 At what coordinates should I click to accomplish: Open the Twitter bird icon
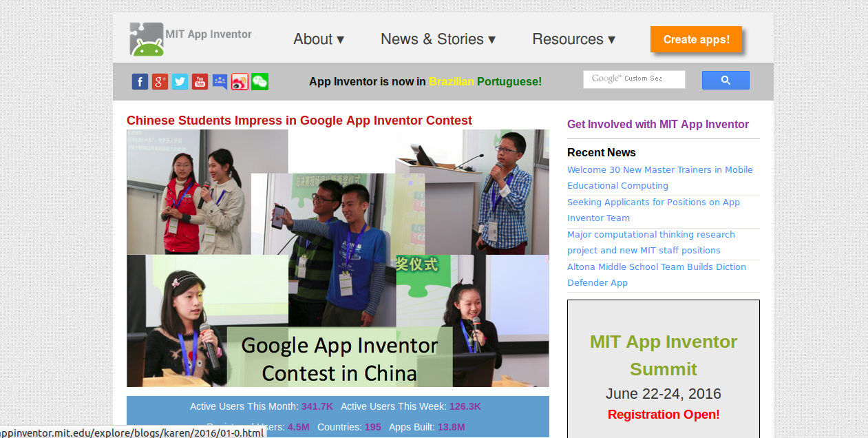coord(180,82)
